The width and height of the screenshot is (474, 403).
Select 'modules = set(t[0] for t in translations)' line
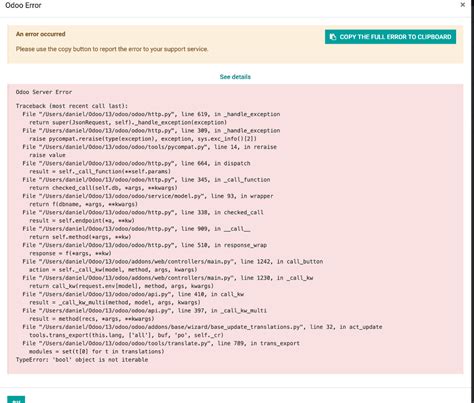point(97,351)
